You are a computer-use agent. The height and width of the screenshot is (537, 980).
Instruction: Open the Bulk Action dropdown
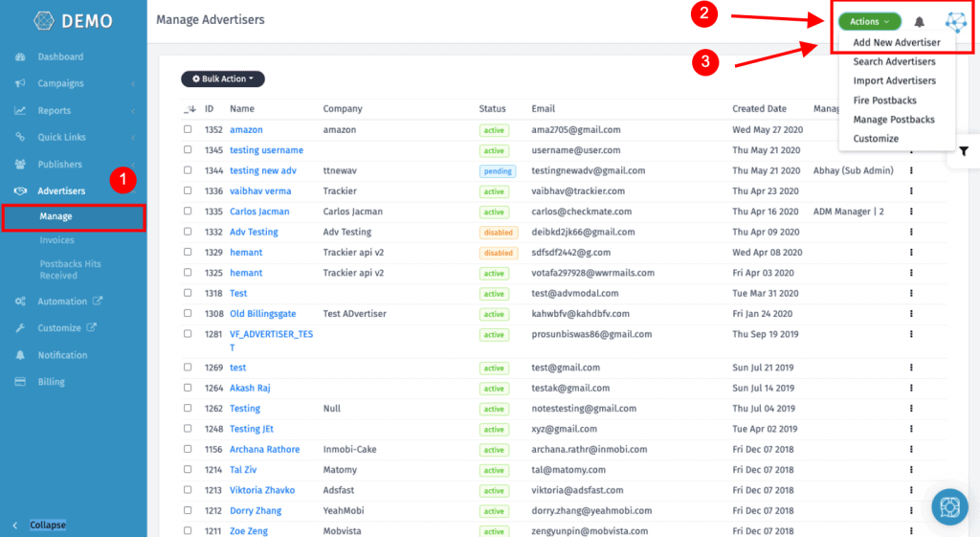click(223, 79)
